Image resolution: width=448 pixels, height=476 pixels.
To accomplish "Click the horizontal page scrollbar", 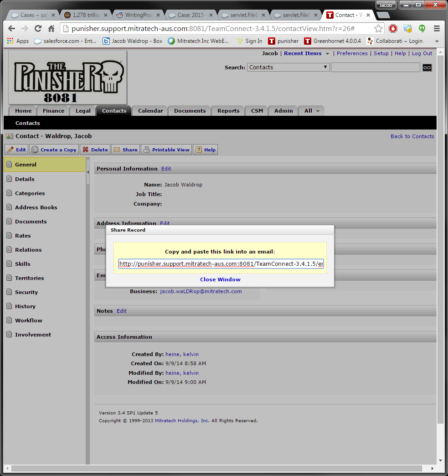I will [x=216, y=468].
